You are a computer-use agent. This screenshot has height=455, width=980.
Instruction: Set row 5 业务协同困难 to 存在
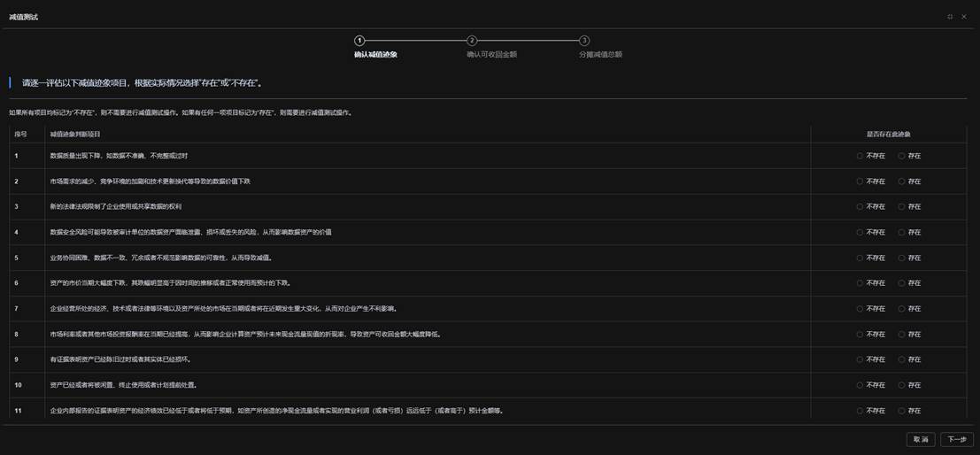(x=902, y=258)
